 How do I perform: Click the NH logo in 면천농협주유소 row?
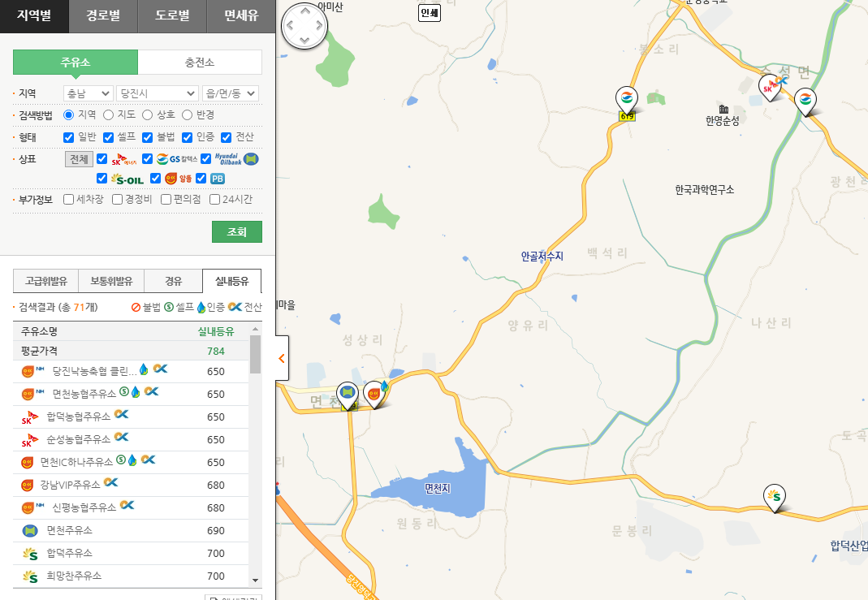point(40,391)
